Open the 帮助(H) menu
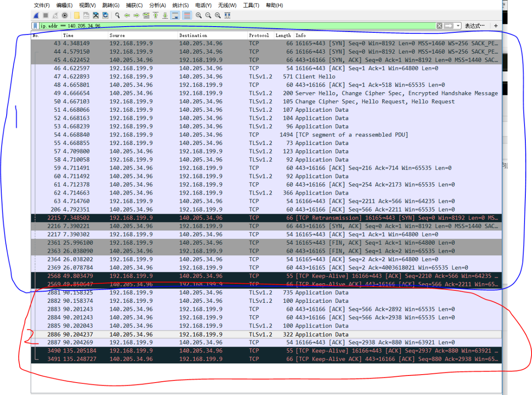532x395 pixels. point(274,5)
